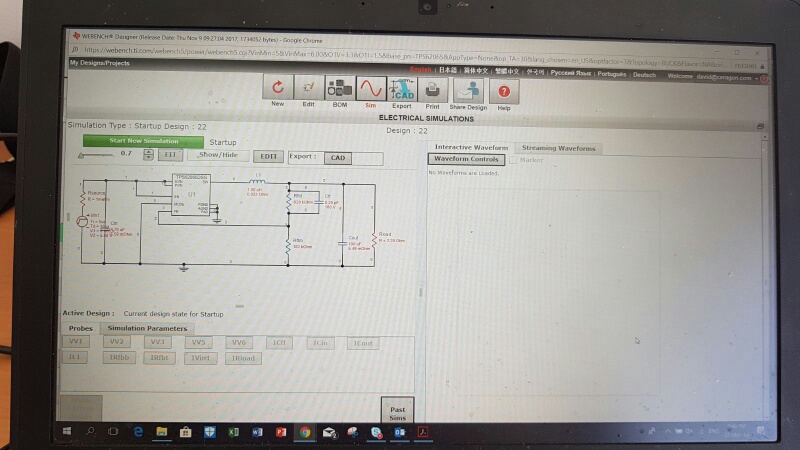The image size is (800, 450).
Task: Click the EDIT schematic button
Action: pos(268,156)
